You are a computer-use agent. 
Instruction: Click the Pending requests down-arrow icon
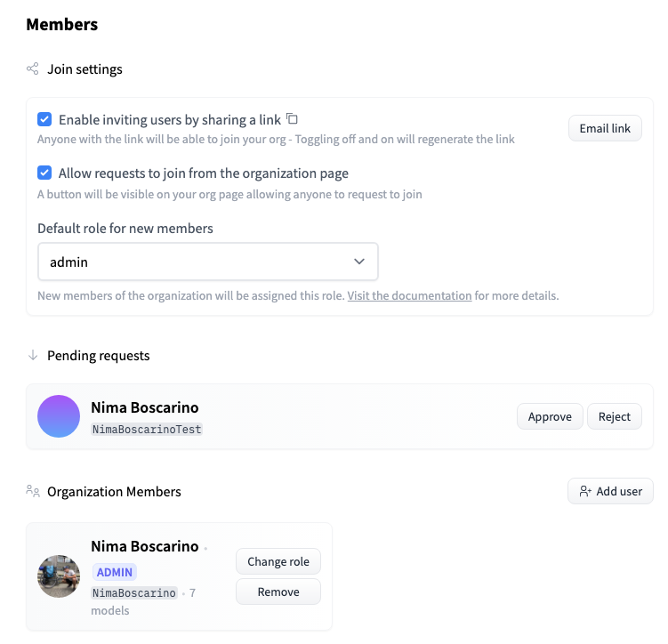coord(33,355)
